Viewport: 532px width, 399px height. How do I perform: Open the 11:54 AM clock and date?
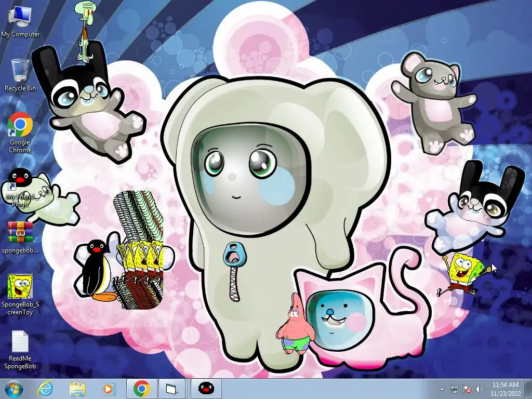click(x=505, y=389)
